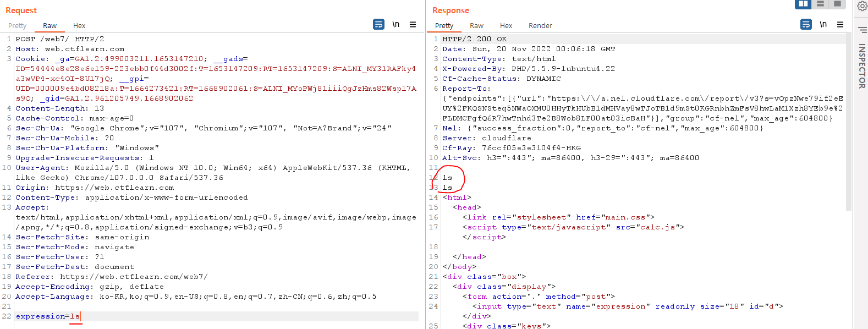Screen dimensions: 868x329
Task: Switch Response view to Hex tab
Action: click(506, 26)
